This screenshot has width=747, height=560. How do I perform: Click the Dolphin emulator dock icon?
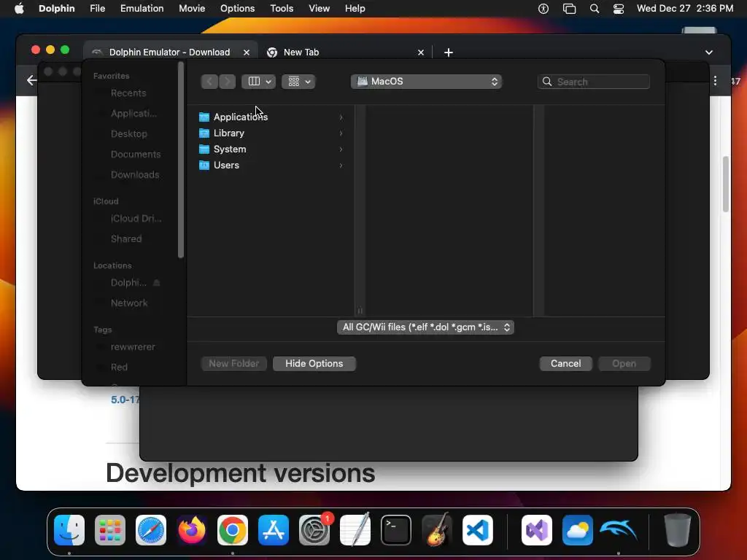tap(619, 530)
